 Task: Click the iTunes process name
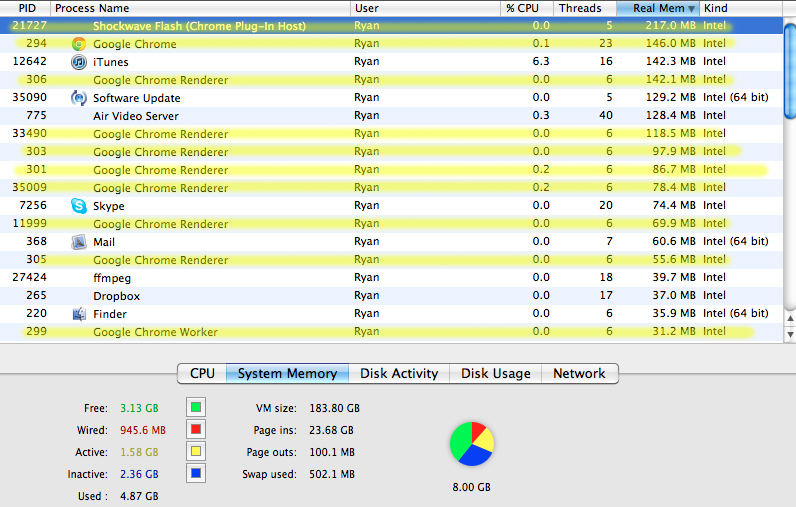(111, 62)
